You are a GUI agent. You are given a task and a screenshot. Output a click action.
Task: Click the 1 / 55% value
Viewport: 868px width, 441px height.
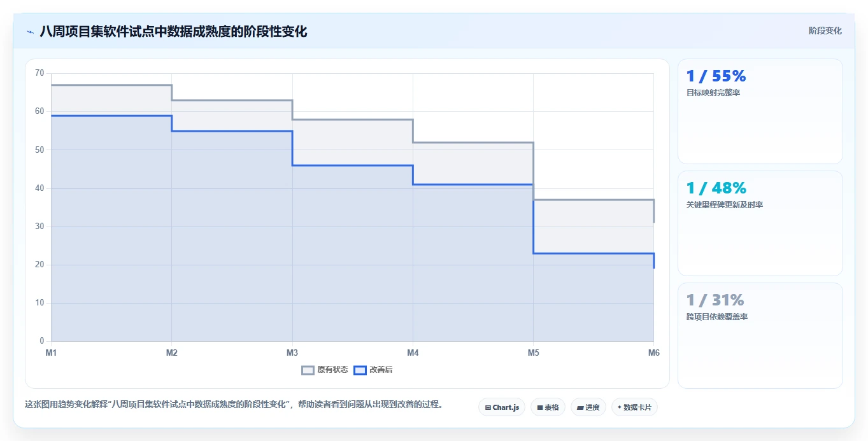716,76
